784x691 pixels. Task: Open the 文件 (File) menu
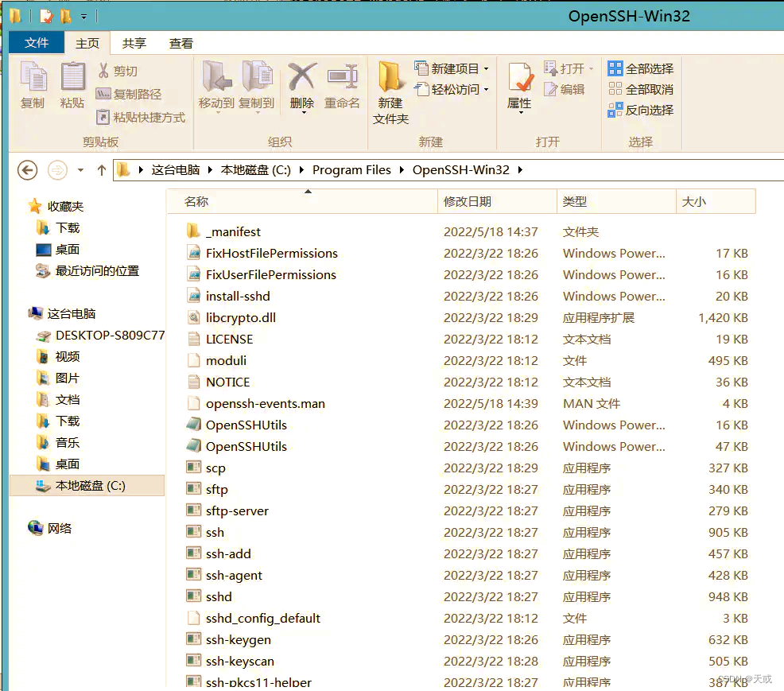[x=36, y=43]
